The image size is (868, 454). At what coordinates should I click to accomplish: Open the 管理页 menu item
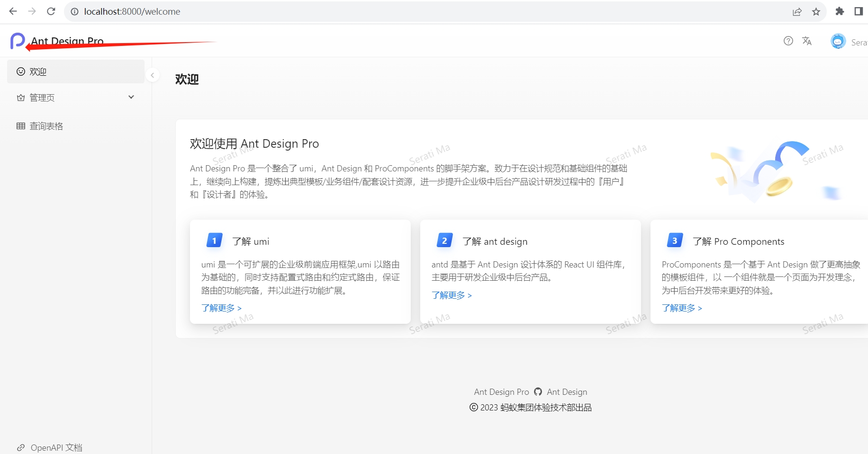coord(76,98)
